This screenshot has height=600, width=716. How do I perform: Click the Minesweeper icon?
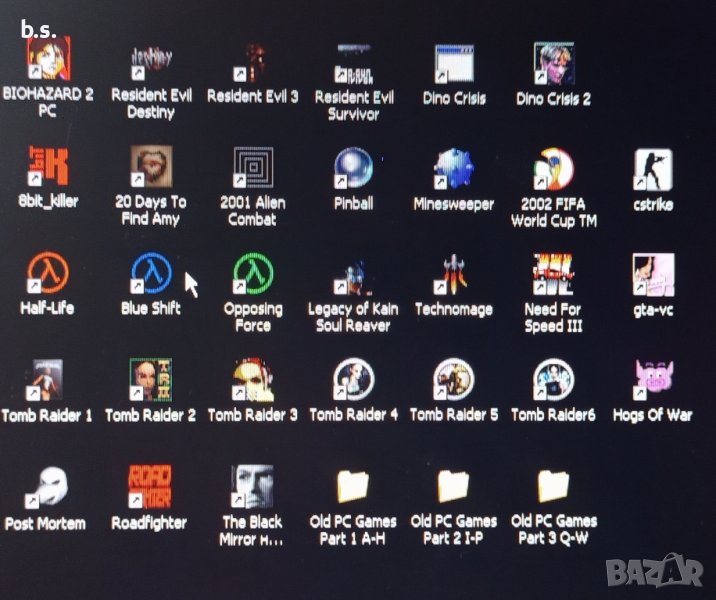coord(453,168)
